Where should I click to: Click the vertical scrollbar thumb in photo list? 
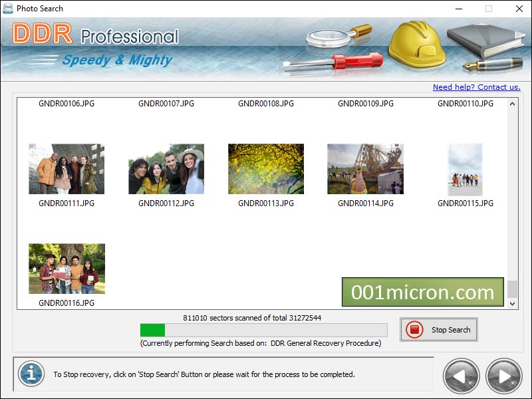click(x=512, y=289)
